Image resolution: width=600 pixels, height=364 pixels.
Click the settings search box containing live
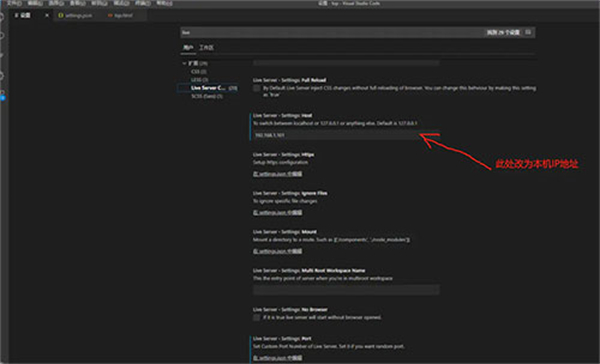(x=331, y=33)
